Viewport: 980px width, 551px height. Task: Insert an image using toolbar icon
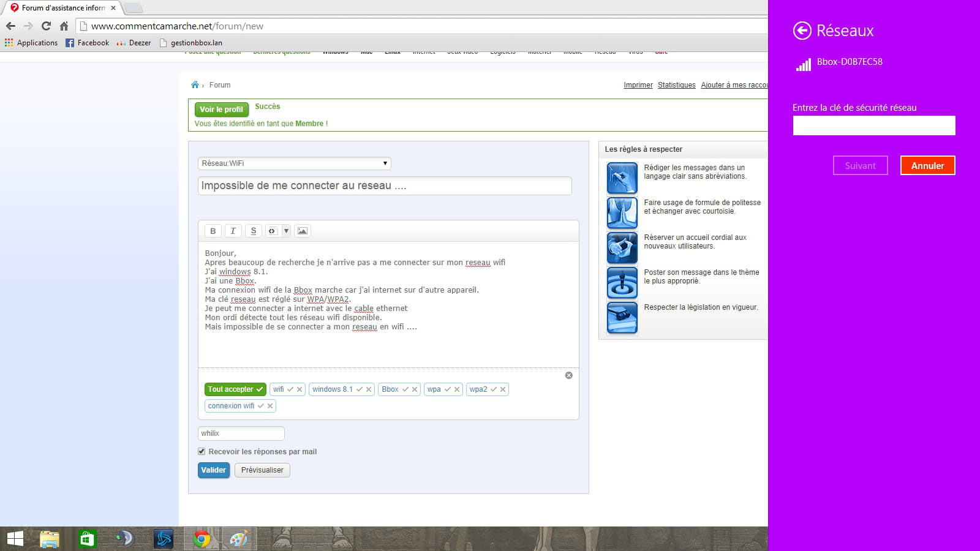click(302, 231)
